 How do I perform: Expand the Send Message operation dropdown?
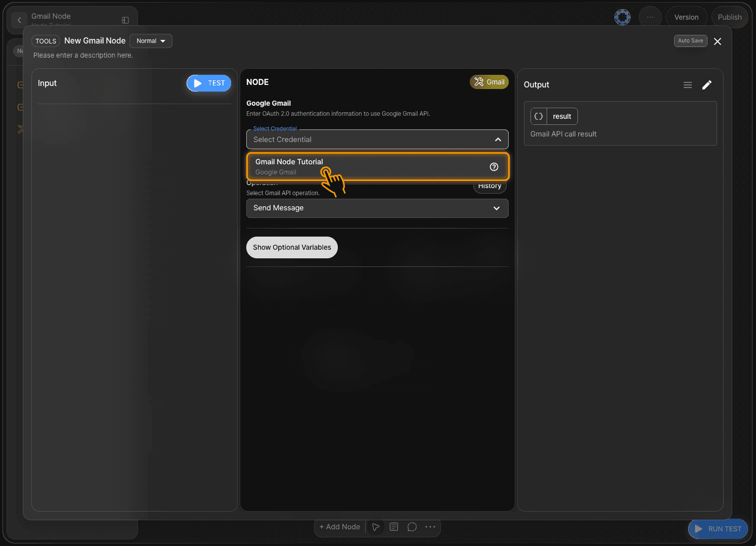tap(377, 208)
